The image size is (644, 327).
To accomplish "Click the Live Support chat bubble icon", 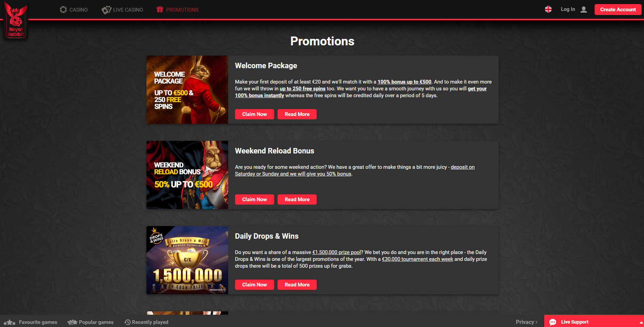I will coord(553,322).
